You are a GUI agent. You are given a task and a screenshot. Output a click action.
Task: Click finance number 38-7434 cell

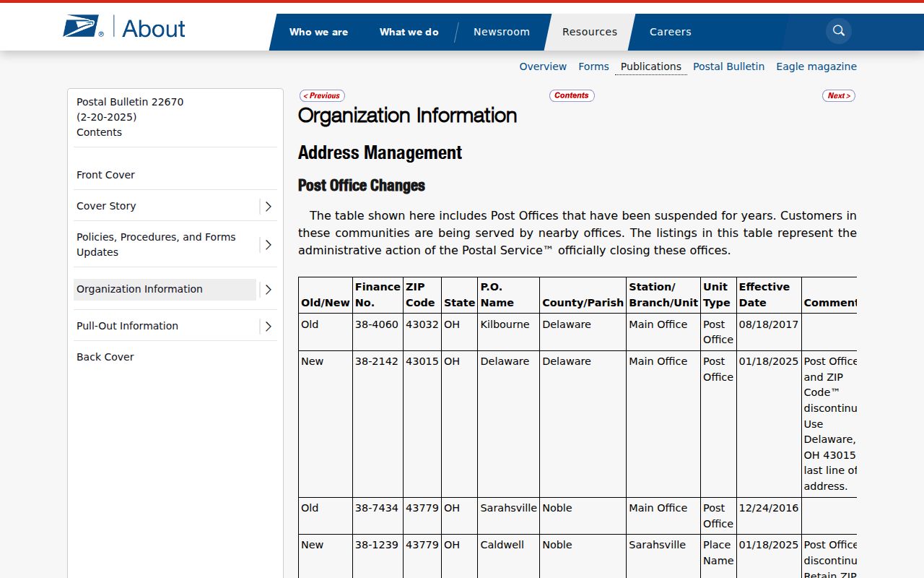pyautogui.click(x=377, y=516)
